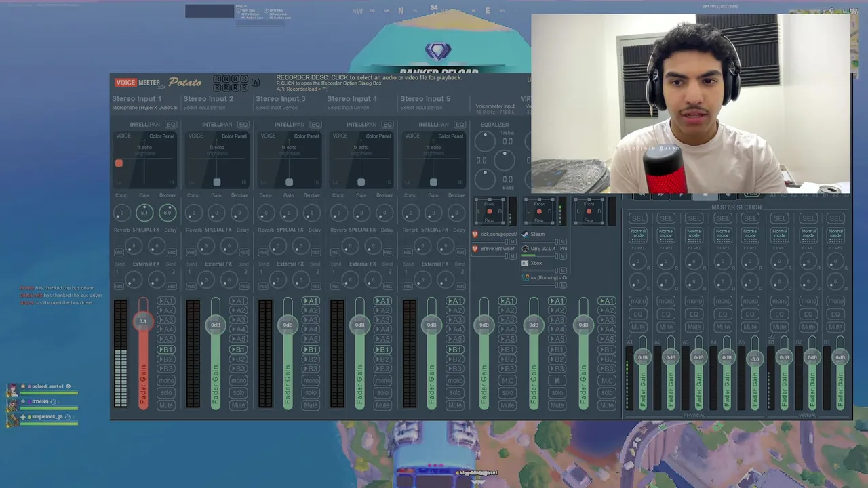Select input device for Stereo Input 5
Viewport: 868px width, 488px height.
point(420,108)
